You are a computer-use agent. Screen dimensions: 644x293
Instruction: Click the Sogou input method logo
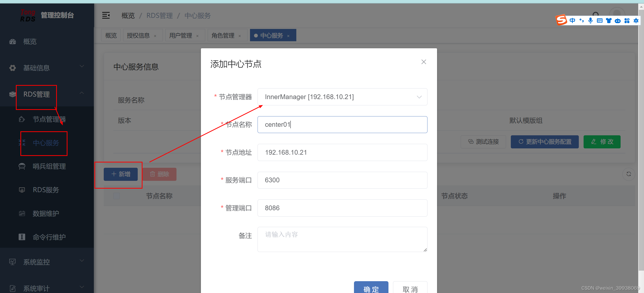561,20
